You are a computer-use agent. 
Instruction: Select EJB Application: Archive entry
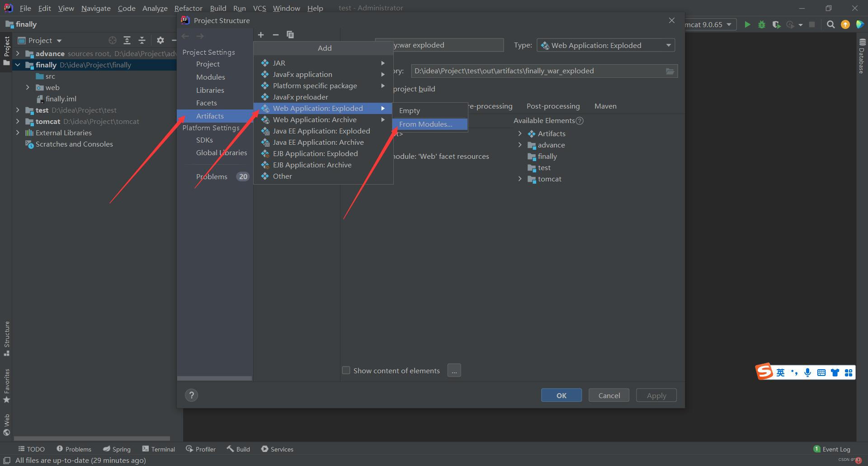tap(323, 165)
